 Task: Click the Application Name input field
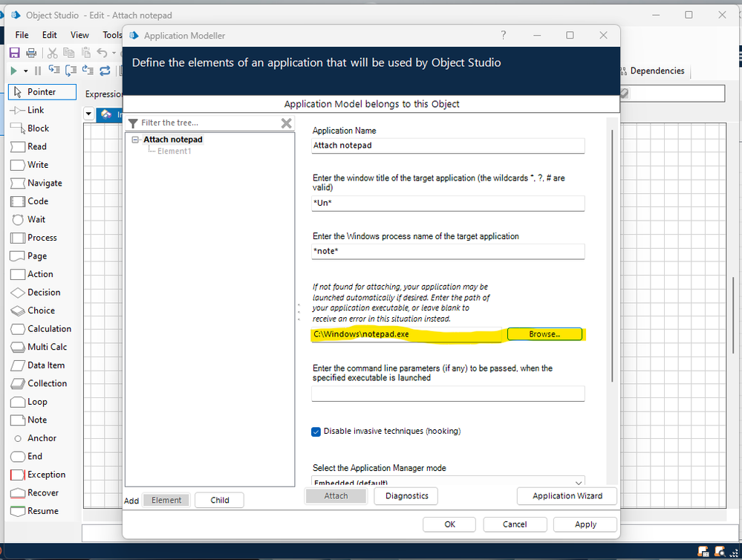pyautogui.click(x=448, y=146)
